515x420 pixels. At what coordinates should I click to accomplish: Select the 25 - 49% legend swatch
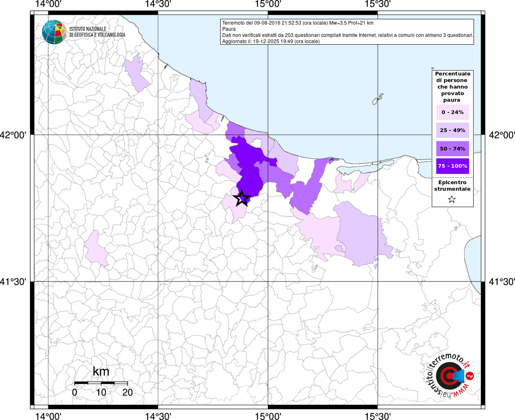pyautogui.click(x=452, y=130)
